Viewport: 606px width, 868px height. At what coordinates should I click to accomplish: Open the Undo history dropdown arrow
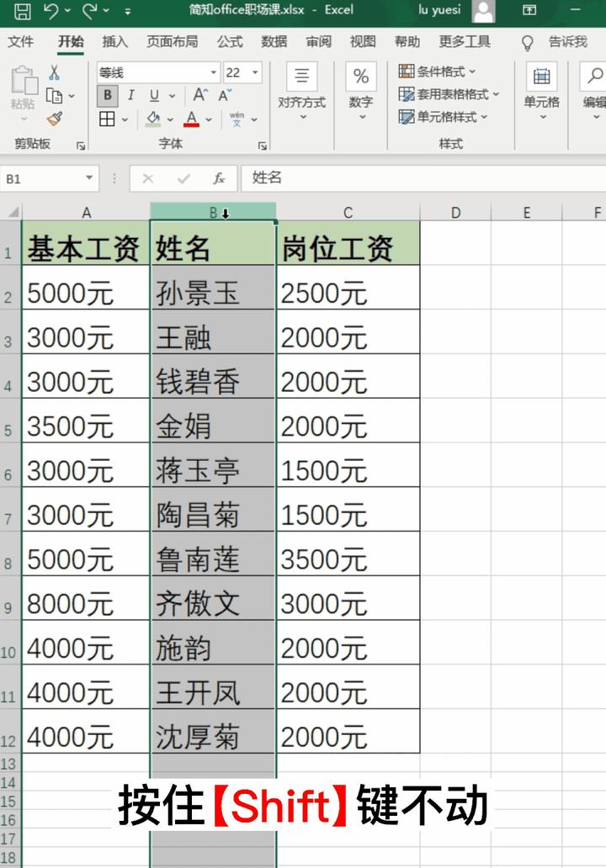(67, 11)
